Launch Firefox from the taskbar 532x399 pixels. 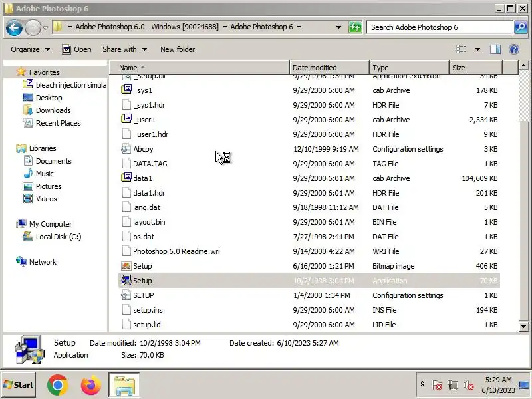coord(90,385)
